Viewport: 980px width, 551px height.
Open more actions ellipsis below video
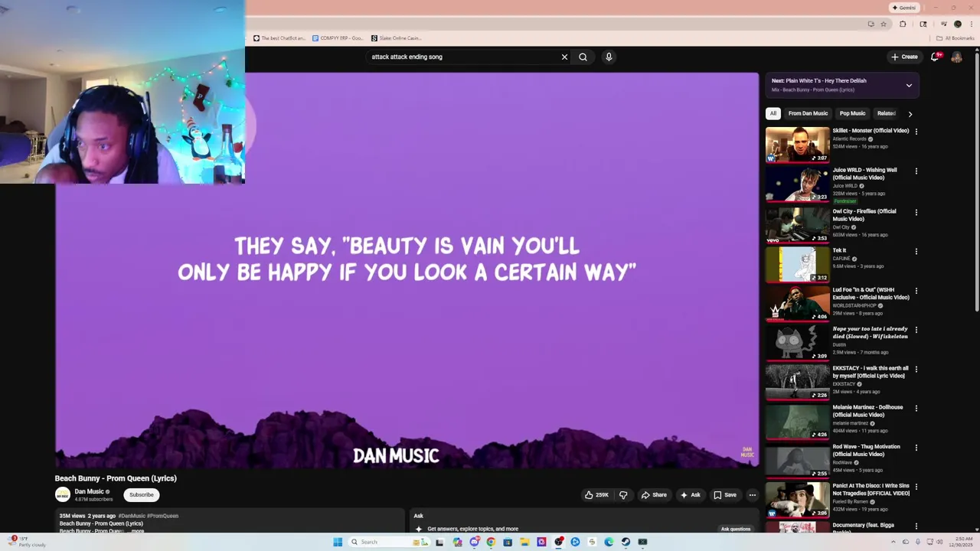tap(752, 495)
